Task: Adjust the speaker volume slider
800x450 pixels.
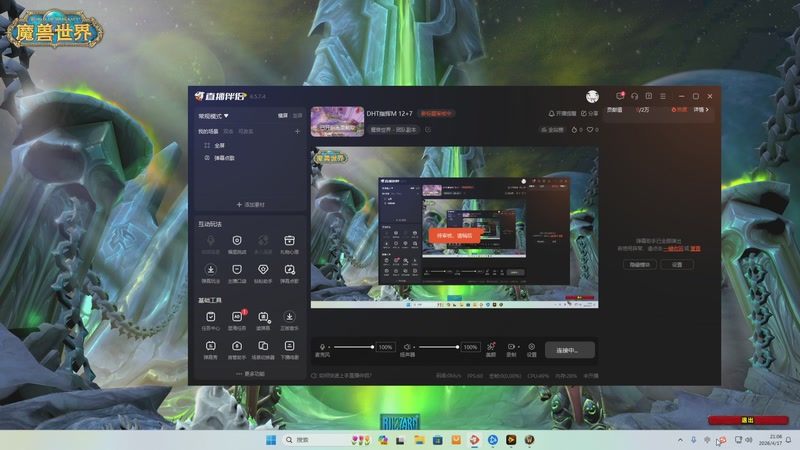Action: pyautogui.click(x=438, y=347)
